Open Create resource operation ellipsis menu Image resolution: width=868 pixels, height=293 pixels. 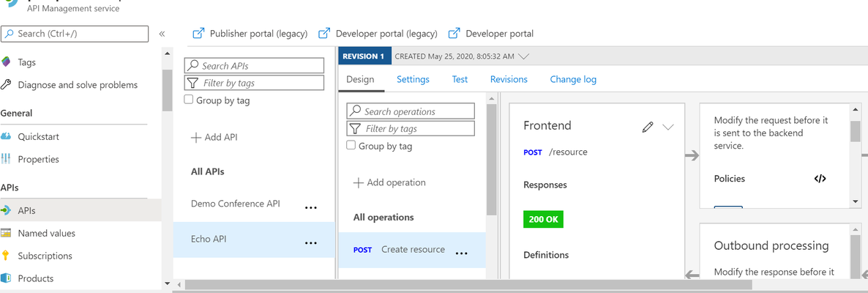coord(461,253)
